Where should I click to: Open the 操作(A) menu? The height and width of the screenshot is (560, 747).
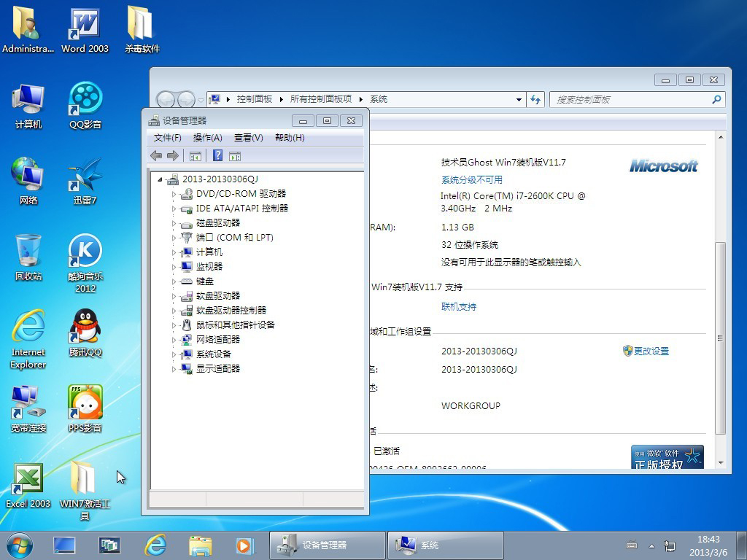[x=208, y=138]
